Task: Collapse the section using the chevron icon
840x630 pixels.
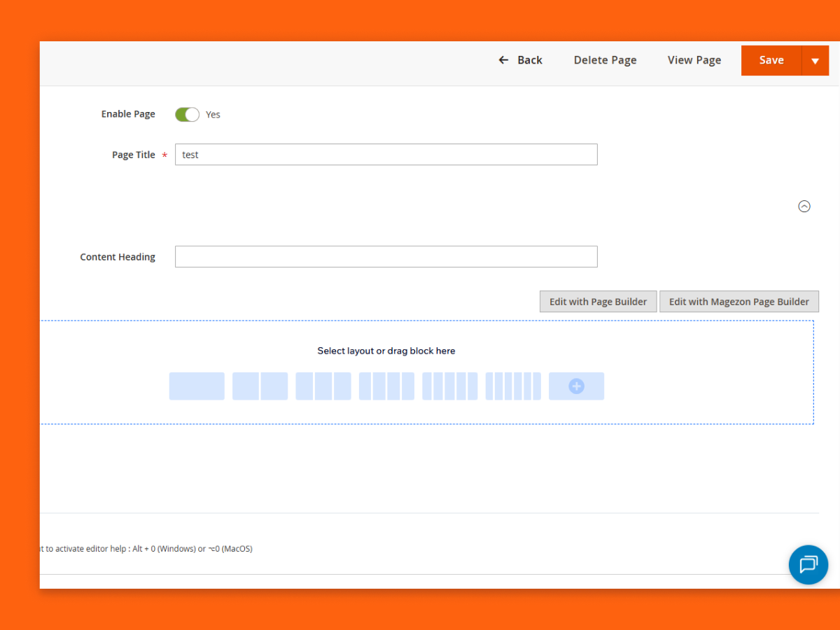Action: tap(804, 206)
